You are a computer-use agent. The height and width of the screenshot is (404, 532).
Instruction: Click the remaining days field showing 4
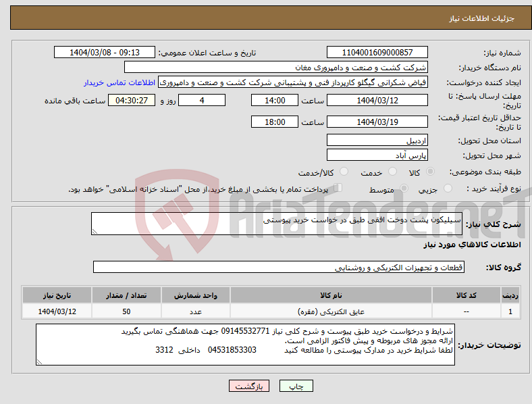tap(202, 100)
